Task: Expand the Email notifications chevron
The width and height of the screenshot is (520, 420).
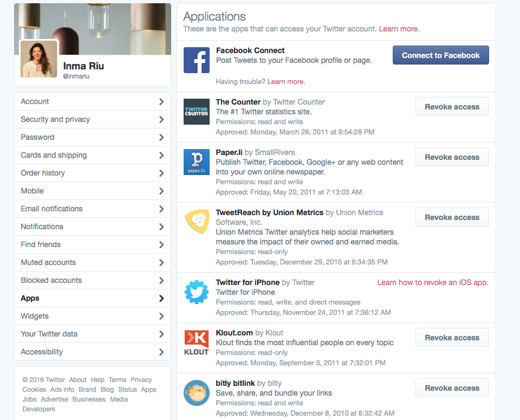Action: (x=161, y=209)
